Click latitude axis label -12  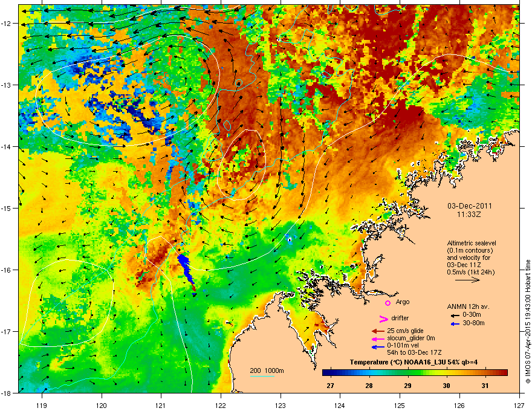[x=7, y=24]
